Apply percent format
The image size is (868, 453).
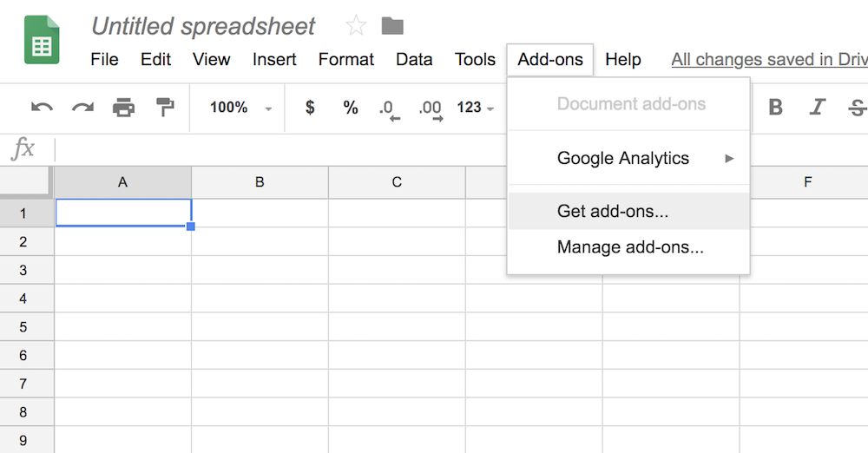click(x=351, y=108)
